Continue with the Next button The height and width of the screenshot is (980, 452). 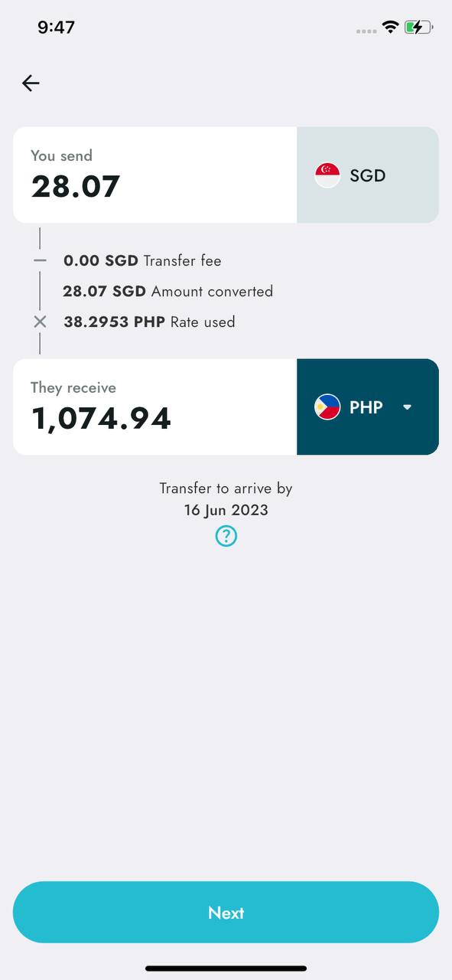[x=226, y=912]
